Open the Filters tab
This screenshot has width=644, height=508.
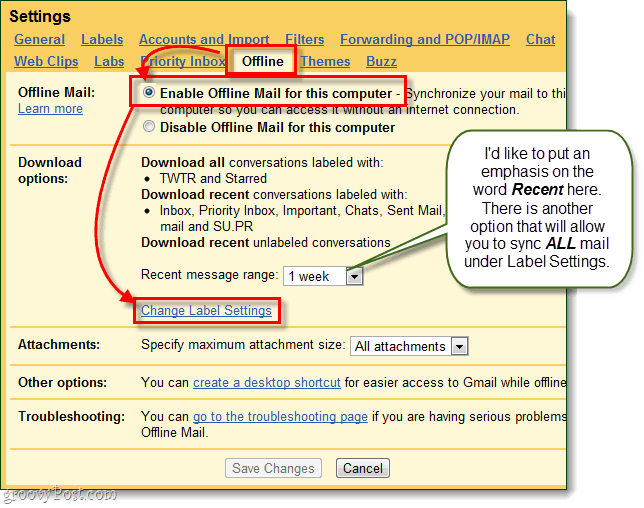click(x=304, y=39)
